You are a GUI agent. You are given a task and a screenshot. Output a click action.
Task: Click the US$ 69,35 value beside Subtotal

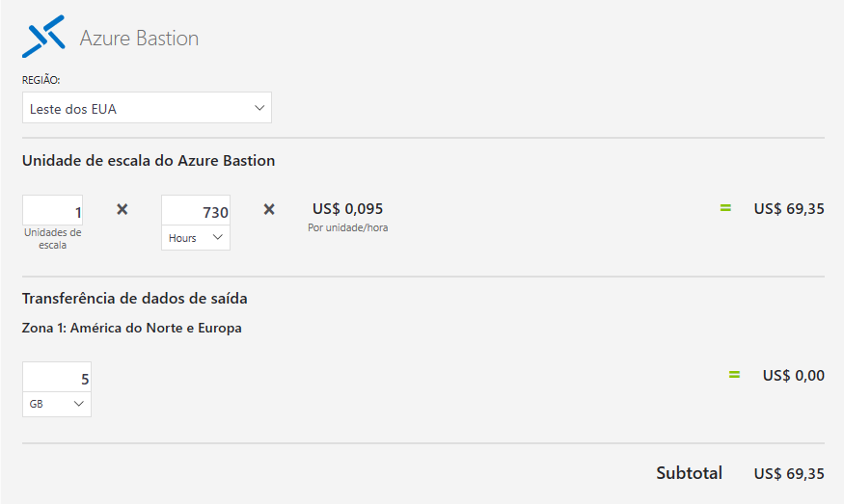pyautogui.click(x=789, y=474)
